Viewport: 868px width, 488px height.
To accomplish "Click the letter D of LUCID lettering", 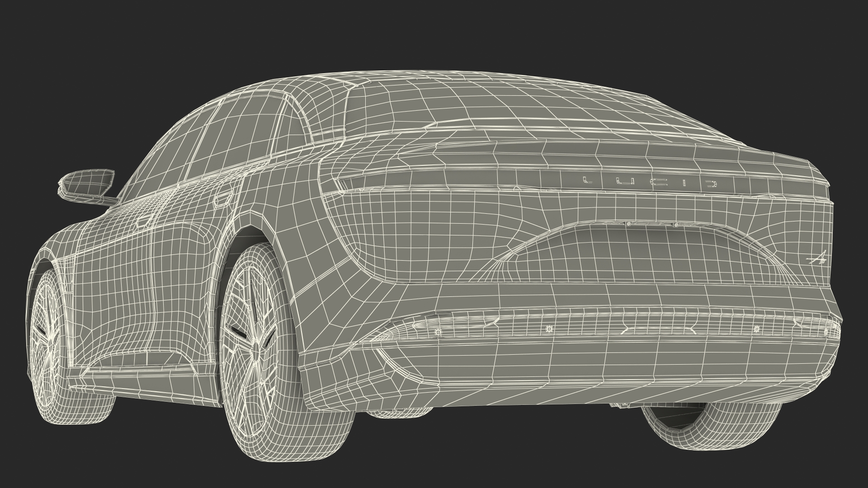I will click(711, 183).
